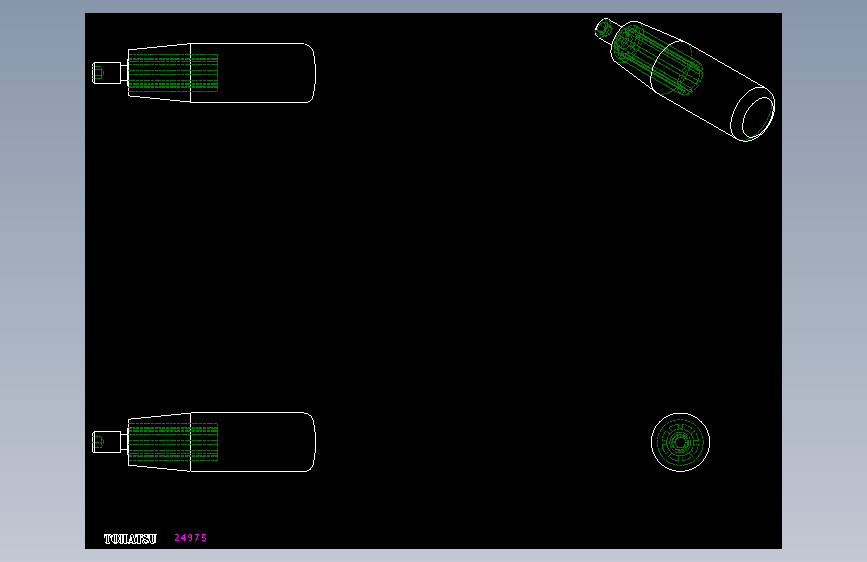Click the magenta number 24975

(191, 538)
